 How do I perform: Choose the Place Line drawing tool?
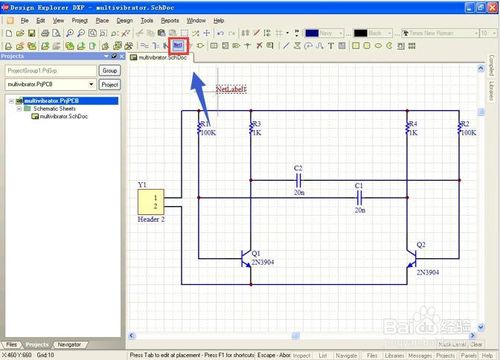point(286,46)
